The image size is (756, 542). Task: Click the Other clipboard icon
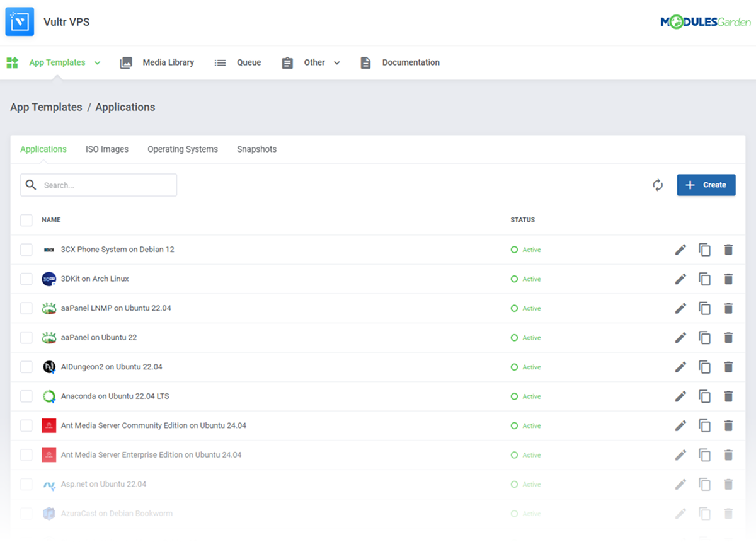pyautogui.click(x=287, y=62)
